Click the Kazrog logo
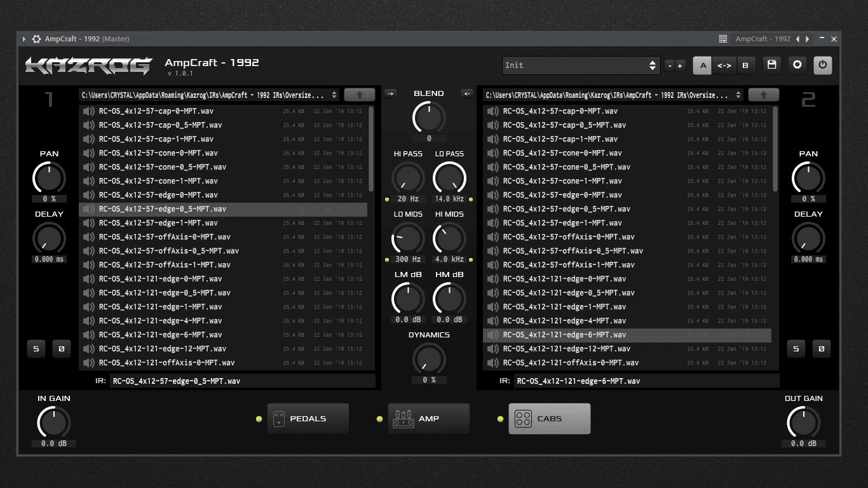 coord(88,65)
